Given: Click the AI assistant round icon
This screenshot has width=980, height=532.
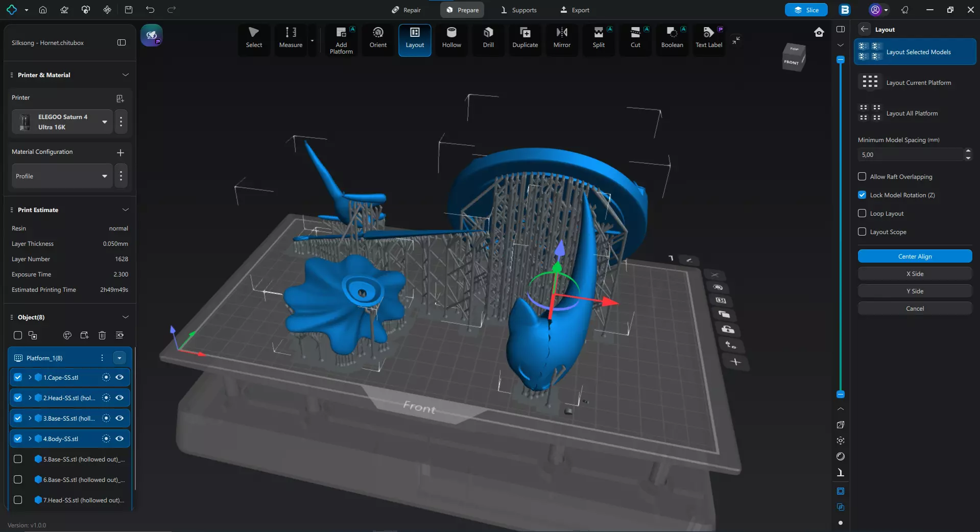Looking at the screenshot, I should [x=152, y=35].
